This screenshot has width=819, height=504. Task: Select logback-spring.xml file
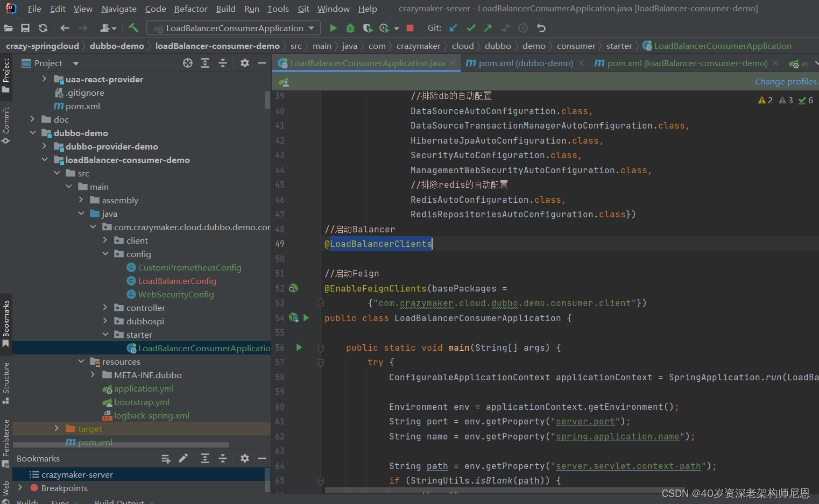[x=152, y=415]
